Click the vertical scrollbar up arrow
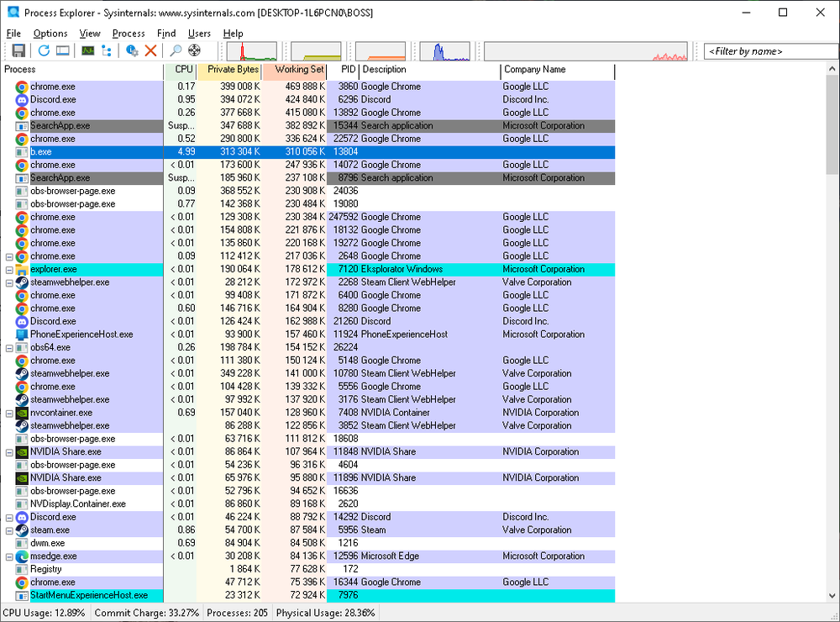Screen dimensions: 840x622 click(832, 69)
